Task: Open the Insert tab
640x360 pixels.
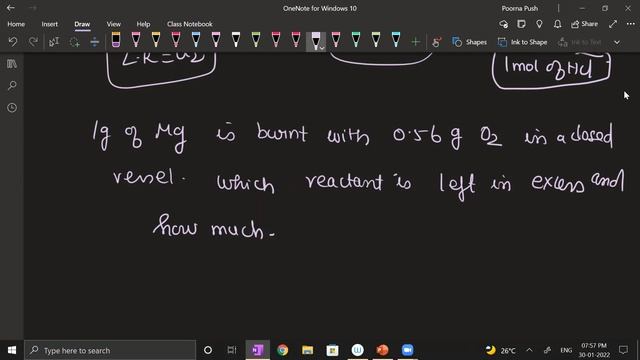Action: [x=49, y=24]
